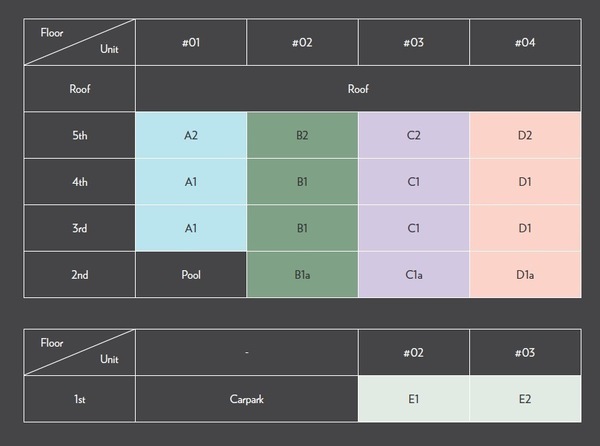Click the Pool cell on 2nd floor

[191, 275]
